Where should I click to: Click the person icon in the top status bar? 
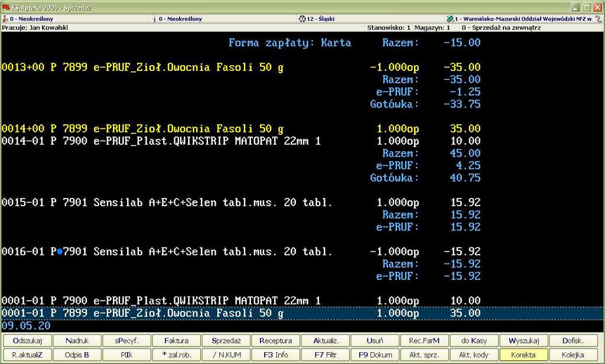tap(5, 18)
